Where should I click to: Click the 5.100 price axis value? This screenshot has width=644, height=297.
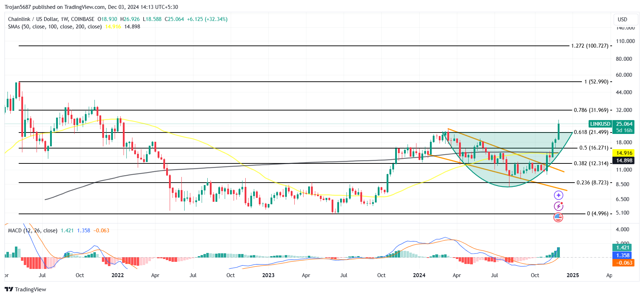point(623,213)
